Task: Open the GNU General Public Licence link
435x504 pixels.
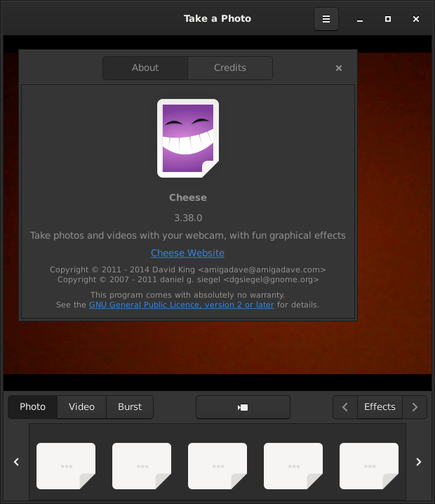Action: click(181, 305)
